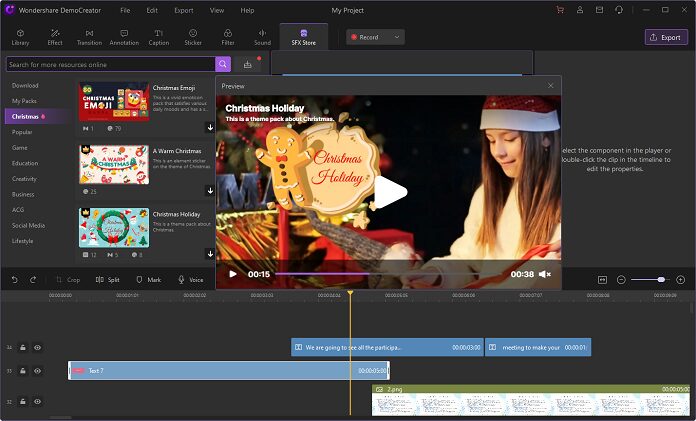Select the My Packs category
This screenshot has height=421, width=696.
pos(24,101)
